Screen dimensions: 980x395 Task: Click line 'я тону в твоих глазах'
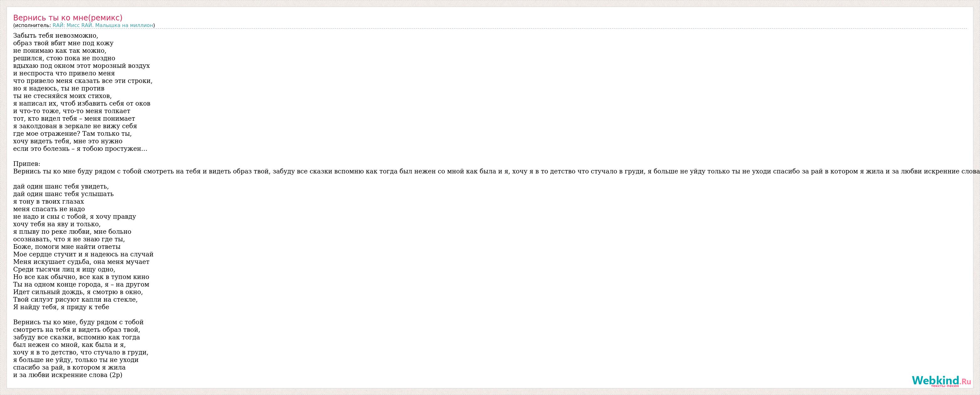[x=49, y=201]
